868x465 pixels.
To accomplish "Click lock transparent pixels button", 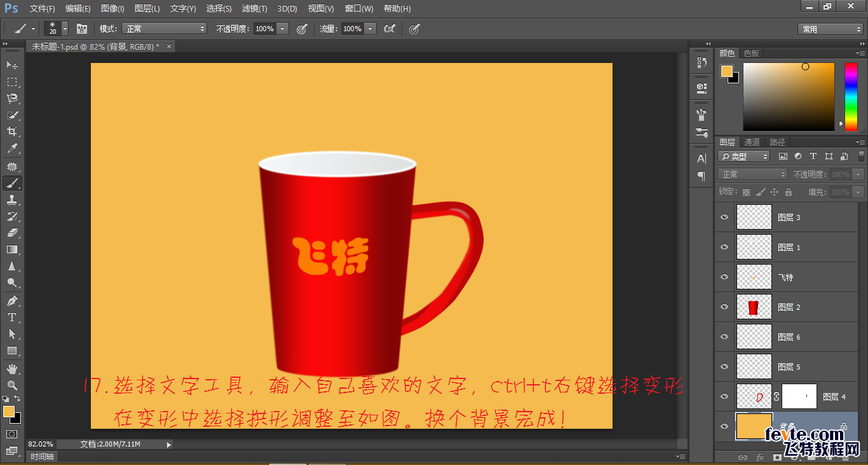I will pos(746,191).
